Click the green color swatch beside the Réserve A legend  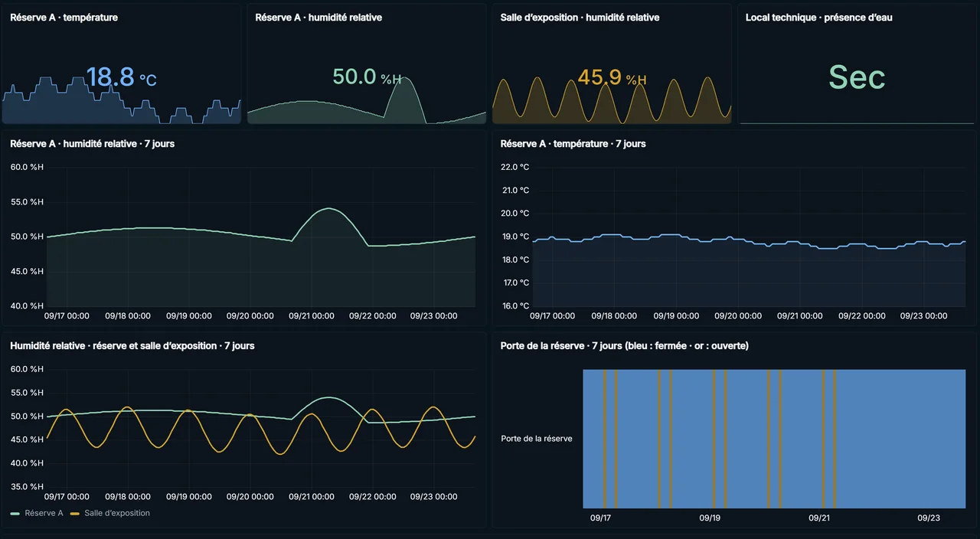[15, 513]
